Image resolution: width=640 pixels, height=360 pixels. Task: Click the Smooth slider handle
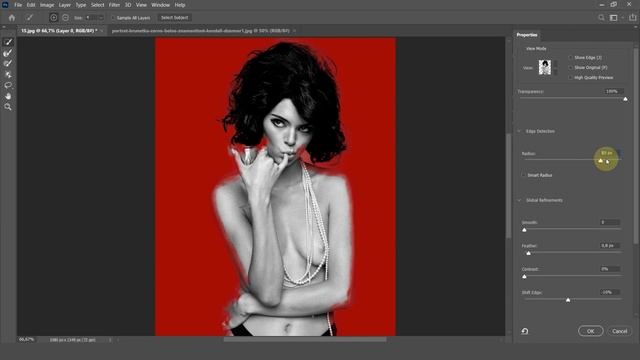[x=524, y=230]
